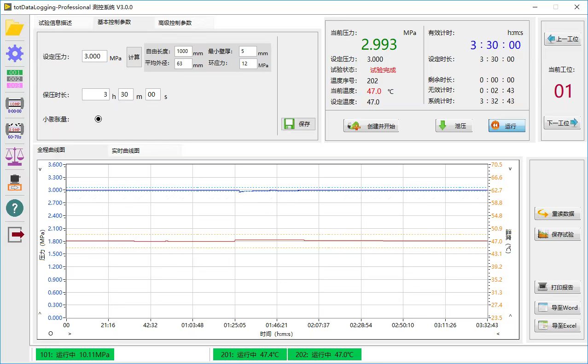
Task: Click the 剩余时长 value 0 : 00 : 00
Action: [x=497, y=80]
